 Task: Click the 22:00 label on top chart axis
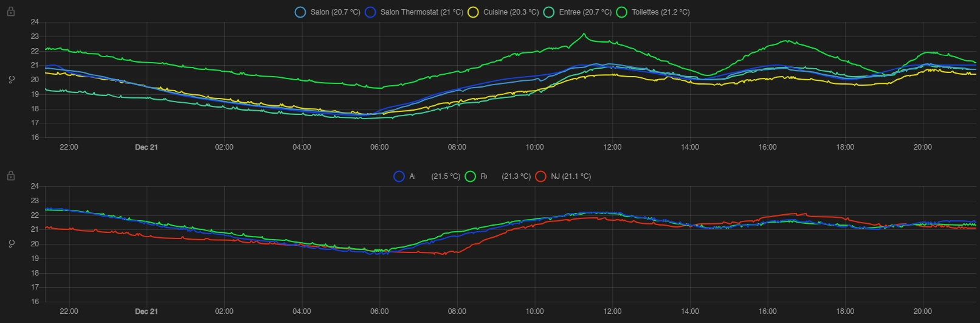69,147
